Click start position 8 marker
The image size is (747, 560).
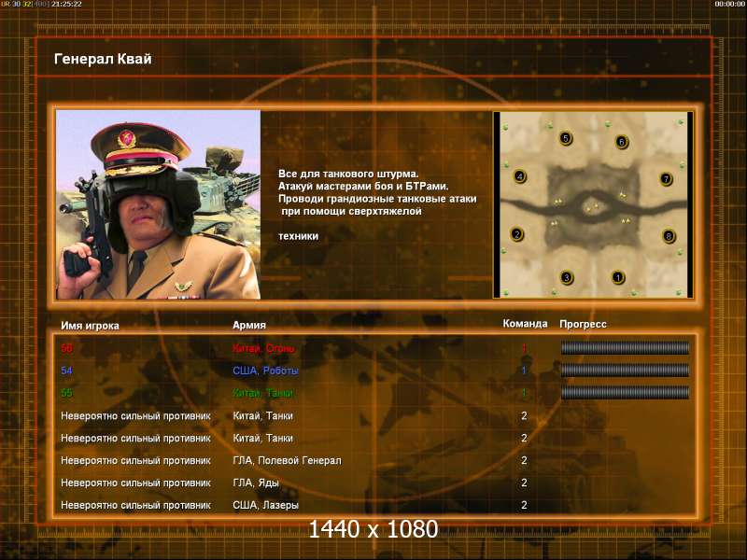[669, 236]
